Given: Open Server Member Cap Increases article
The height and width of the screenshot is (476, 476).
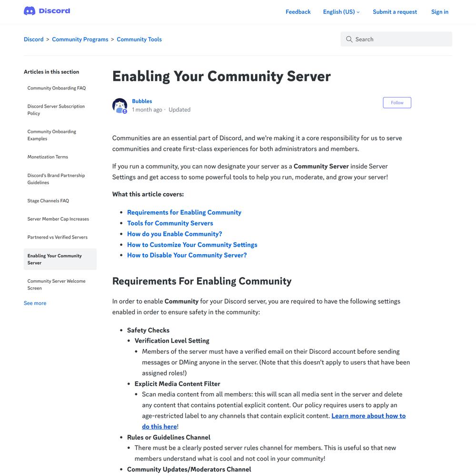Looking at the screenshot, I should [x=58, y=219].
